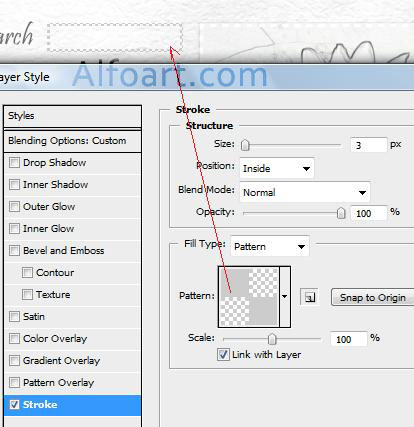Enable the Inner Shadow checkbox
Viewport: 414px width, 427px height.
pyautogui.click(x=14, y=185)
